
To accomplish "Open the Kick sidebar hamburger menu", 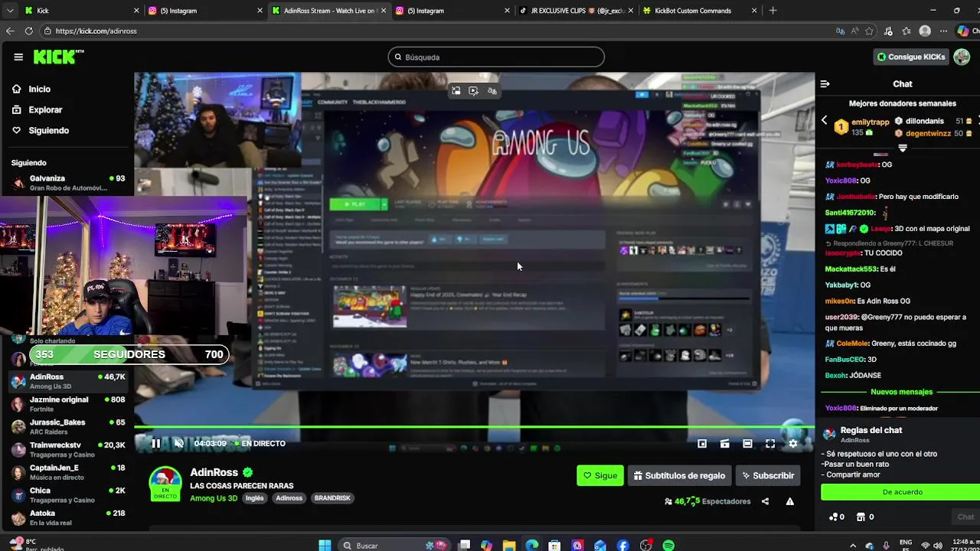I will click(x=18, y=57).
